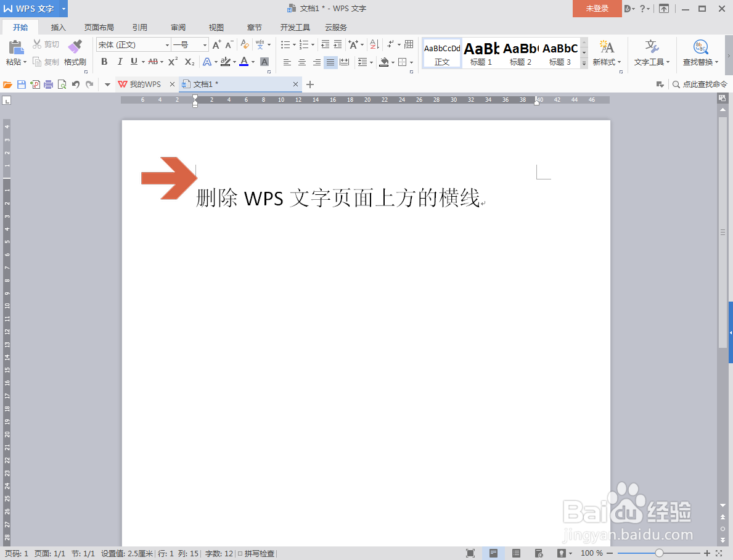The image size is (733, 560).
Task: Clear formatting with the eraser icon
Action: pos(245,44)
